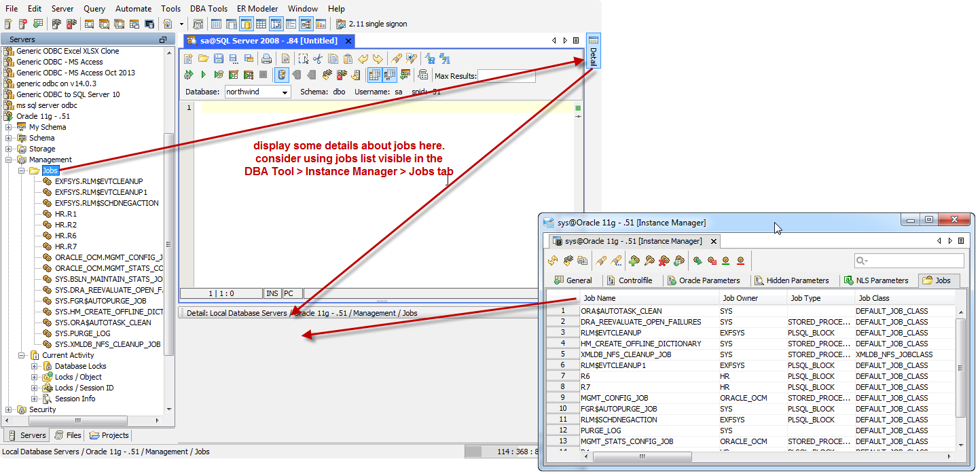The image size is (980, 476).
Task: Collapse the Management tree node
Action: tap(9, 160)
